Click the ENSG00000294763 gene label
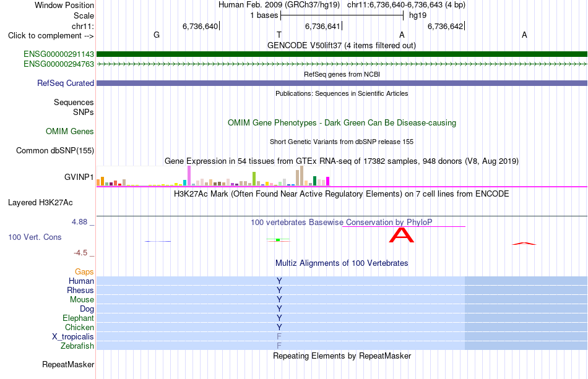 coord(59,64)
